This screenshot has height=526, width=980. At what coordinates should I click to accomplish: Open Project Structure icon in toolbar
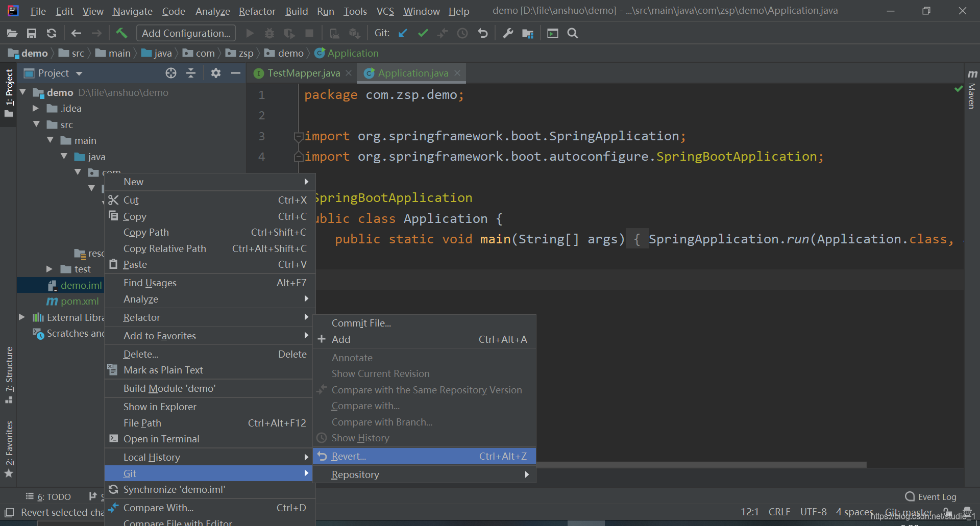[x=528, y=33]
